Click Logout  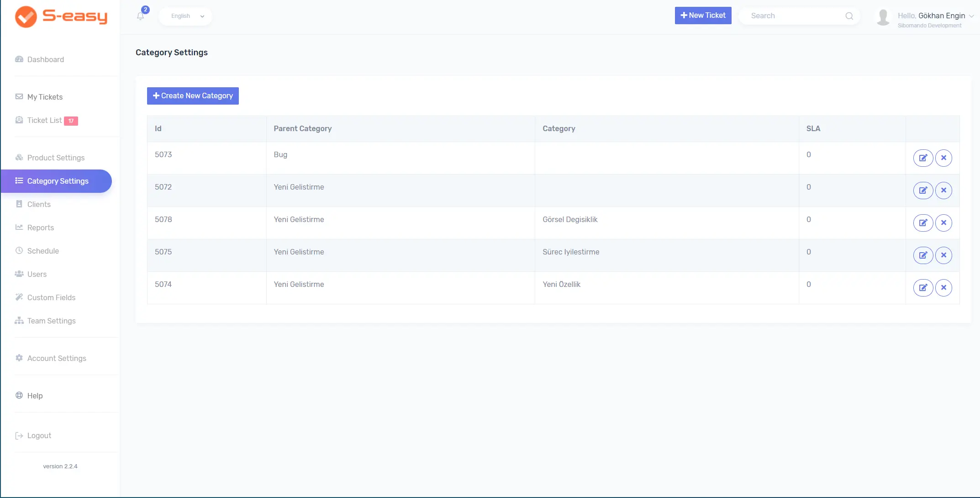39,436
